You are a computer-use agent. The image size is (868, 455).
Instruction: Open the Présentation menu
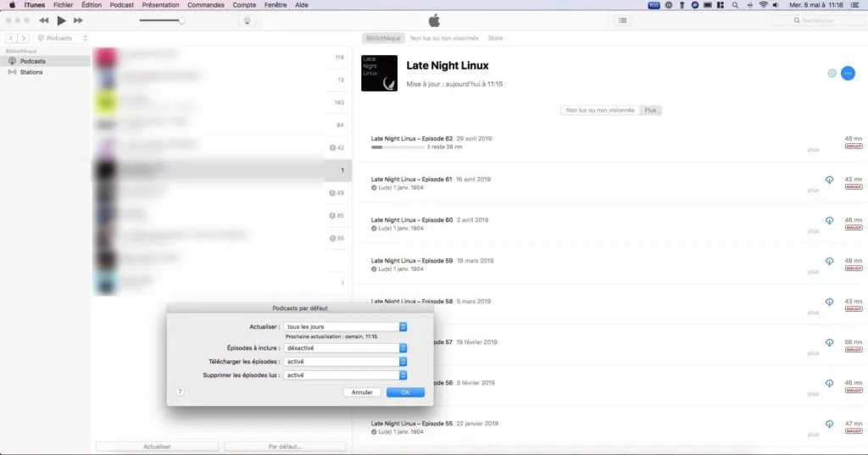click(160, 5)
